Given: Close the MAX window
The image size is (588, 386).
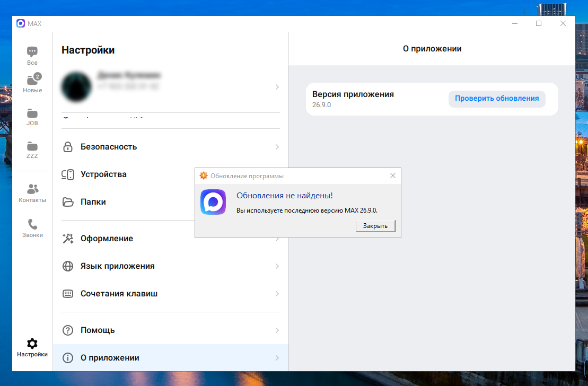Looking at the screenshot, I should tap(563, 24).
